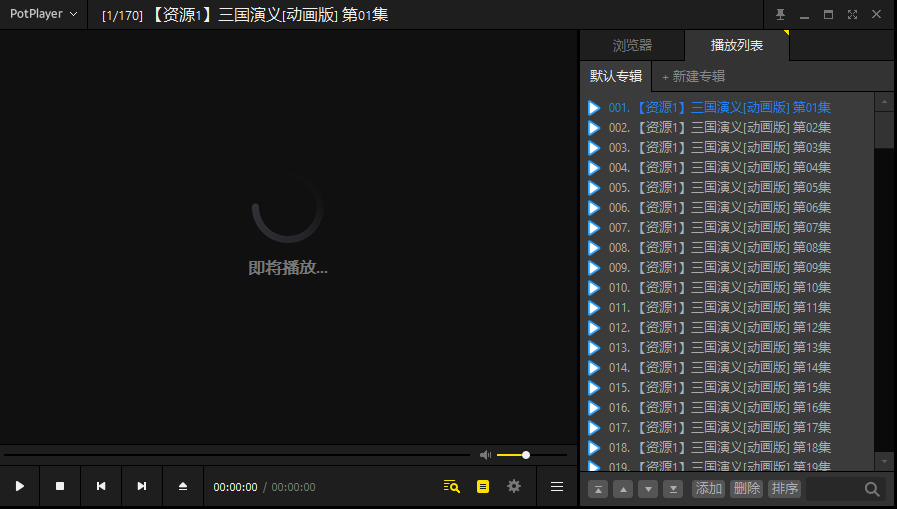Click the 添加 button
The image size is (897, 509).
click(x=708, y=489)
